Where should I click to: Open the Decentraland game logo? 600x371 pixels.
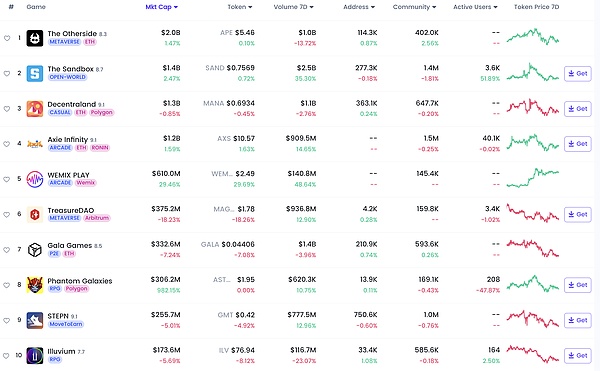click(35, 109)
